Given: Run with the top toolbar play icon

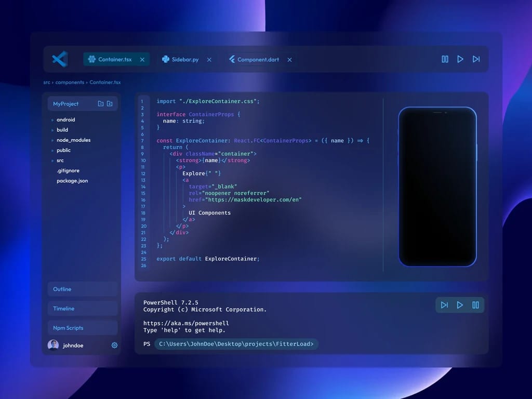Looking at the screenshot, I should (460, 59).
